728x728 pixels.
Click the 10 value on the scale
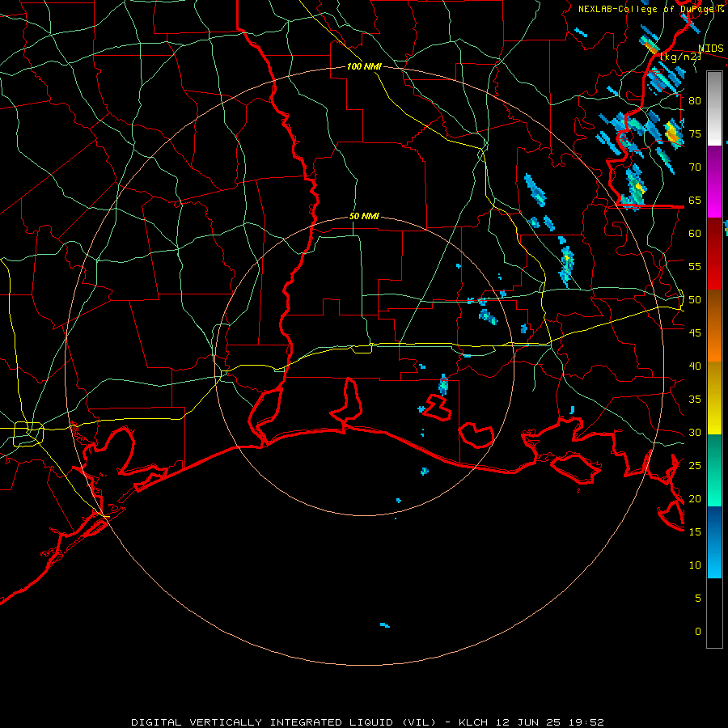point(695,565)
